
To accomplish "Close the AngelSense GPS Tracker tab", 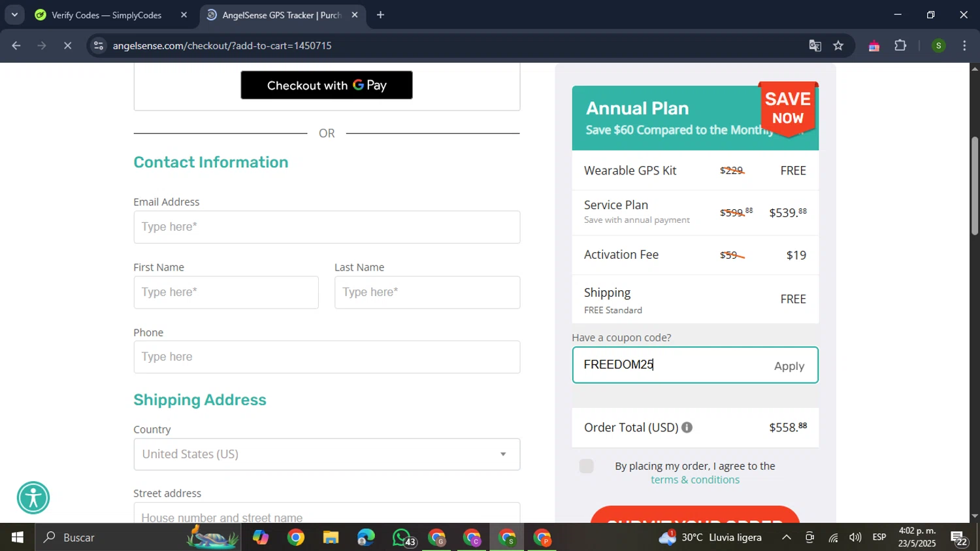I will coord(355,15).
